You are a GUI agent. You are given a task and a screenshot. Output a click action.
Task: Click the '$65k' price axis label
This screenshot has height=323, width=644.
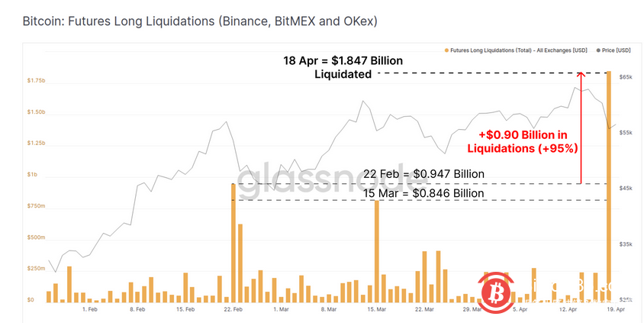[x=626, y=78]
